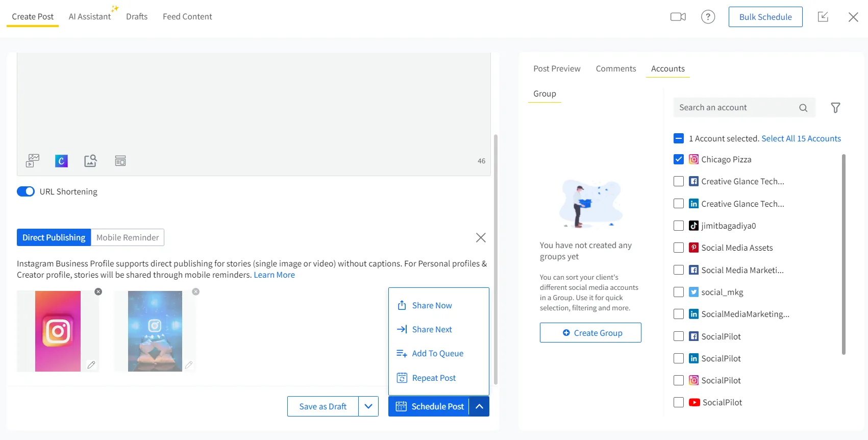
Task: Disable the URL Shortening toggle
Action: [x=26, y=191]
